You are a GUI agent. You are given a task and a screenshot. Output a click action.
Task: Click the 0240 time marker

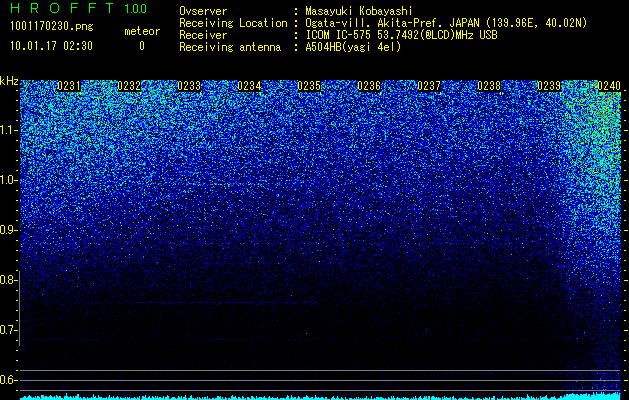pyautogui.click(x=609, y=86)
